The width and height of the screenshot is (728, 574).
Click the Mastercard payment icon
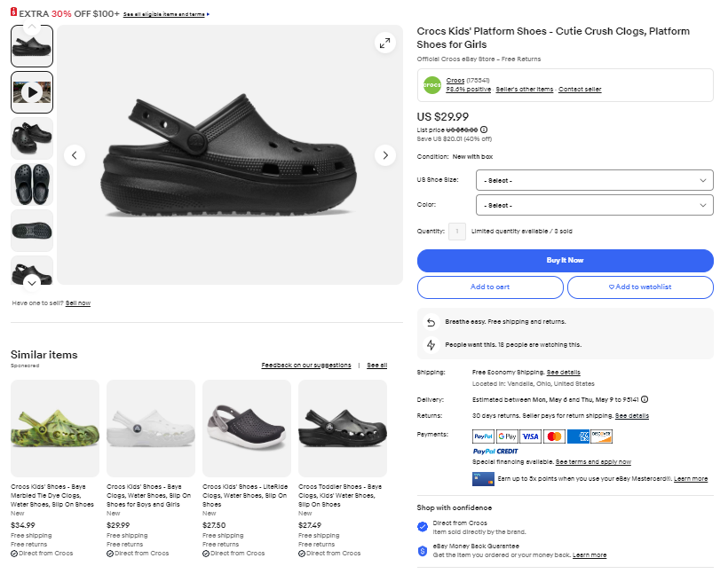coord(554,436)
